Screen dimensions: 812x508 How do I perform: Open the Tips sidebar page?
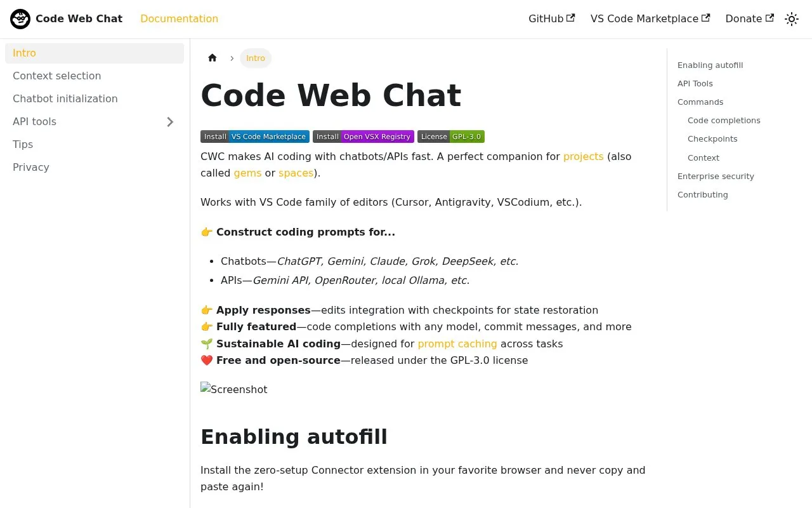(x=95, y=145)
